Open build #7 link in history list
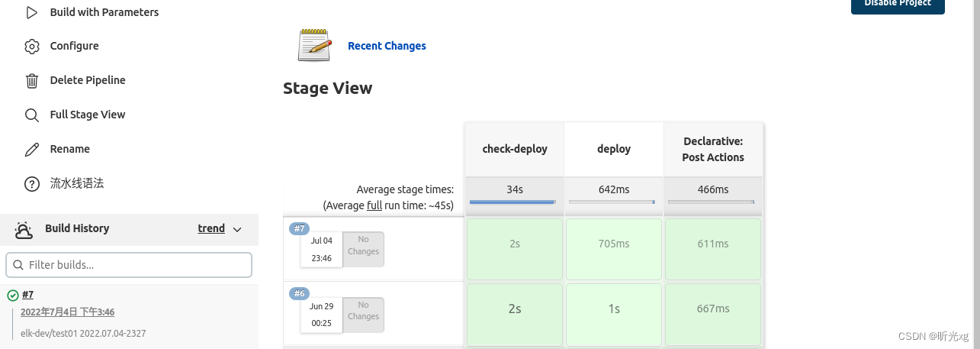 coord(27,295)
